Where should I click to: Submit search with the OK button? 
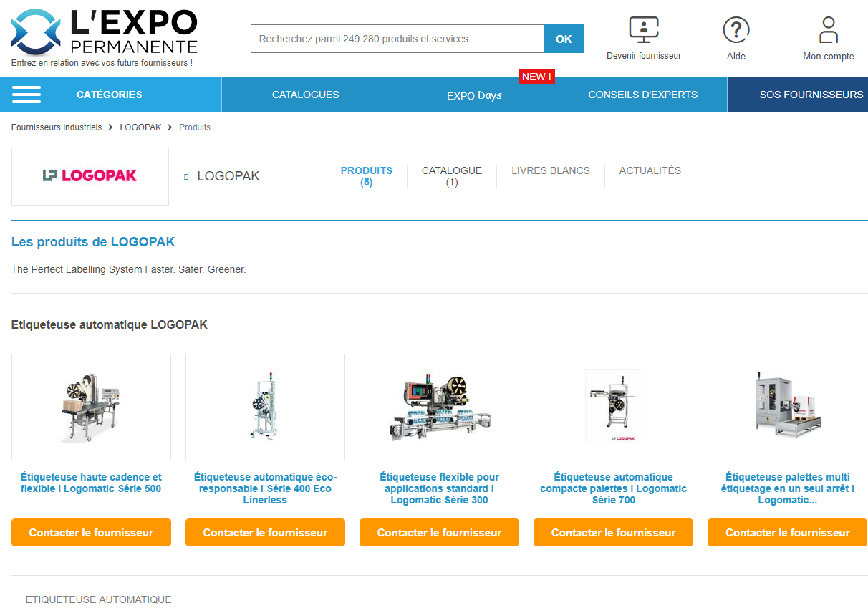[564, 39]
